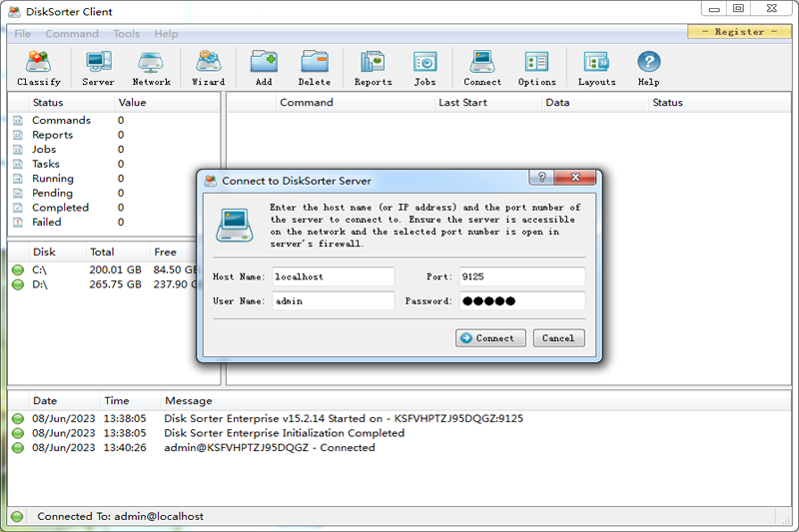The height and width of the screenshot is (532, 799).
Task: Click the dialog's question mark help button
Action: click(542, 179)
